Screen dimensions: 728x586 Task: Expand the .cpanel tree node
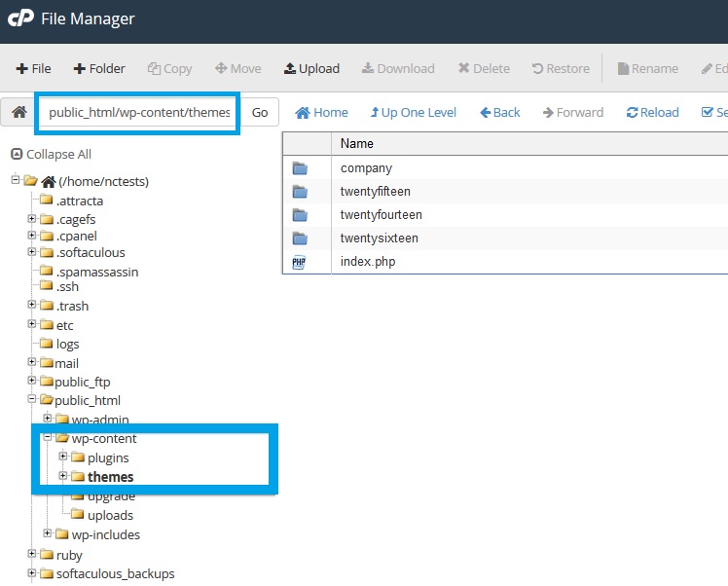(31, 235)
